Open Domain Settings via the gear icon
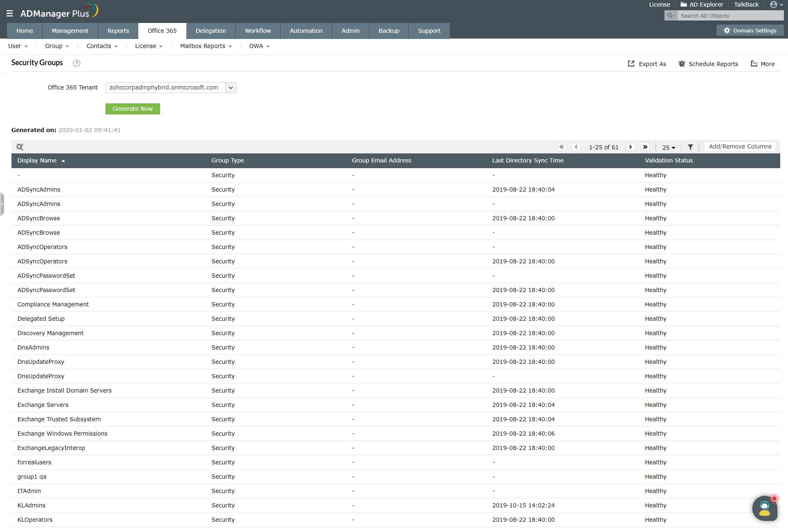Viewport: 788px width, 532px height. click(x=726, y=30)
